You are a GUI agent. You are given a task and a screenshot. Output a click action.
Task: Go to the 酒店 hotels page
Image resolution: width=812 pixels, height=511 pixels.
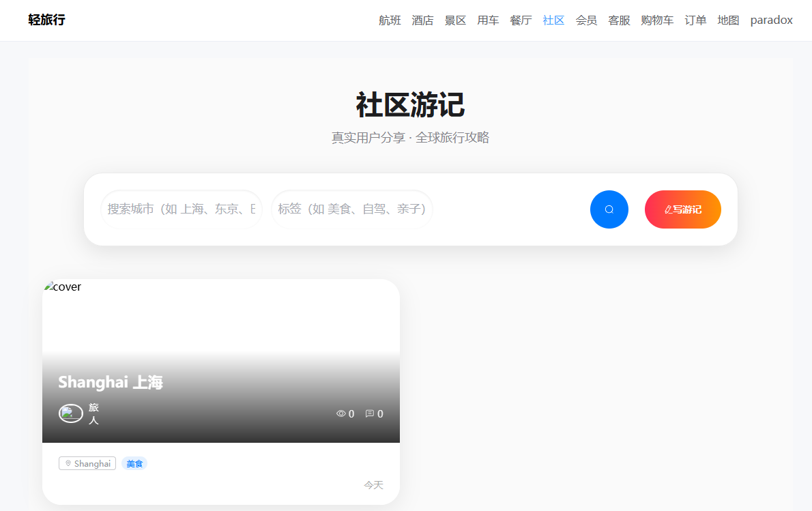coord(422,20)
